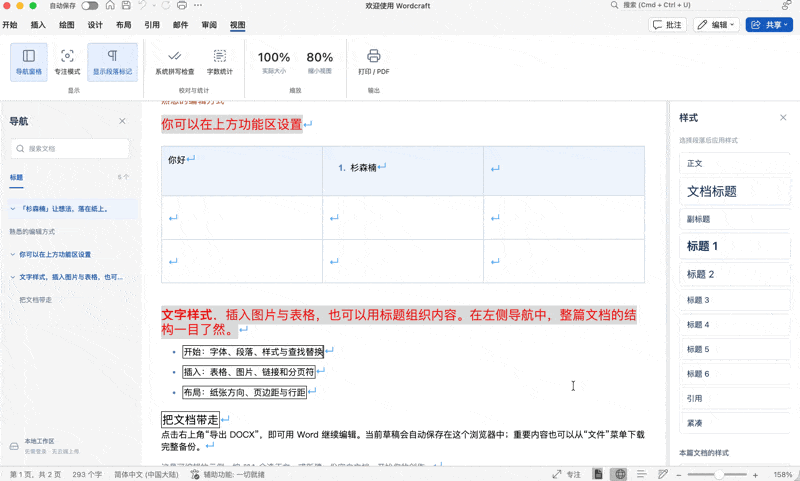Select 把文档带走 in navigation list

click(x=36, y=300)
